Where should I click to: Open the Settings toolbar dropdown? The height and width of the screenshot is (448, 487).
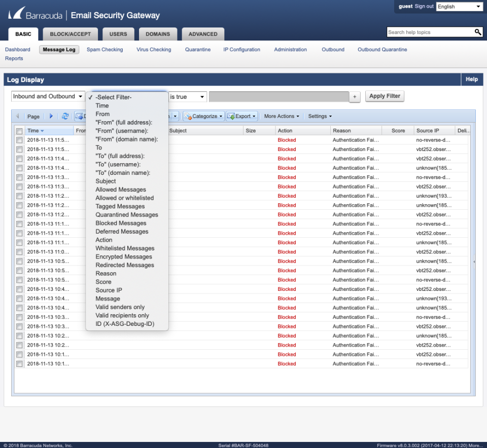click(x=320, y=116)
